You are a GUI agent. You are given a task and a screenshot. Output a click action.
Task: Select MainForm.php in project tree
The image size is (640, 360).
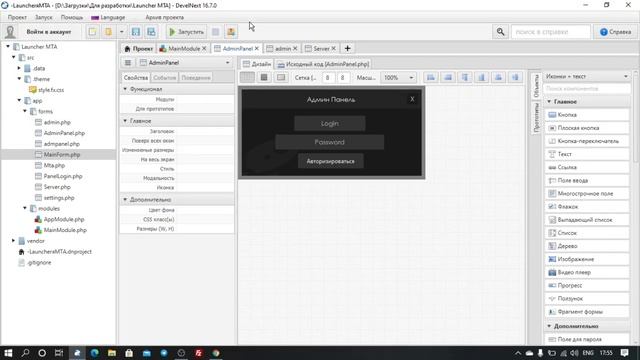click(62, 155)
